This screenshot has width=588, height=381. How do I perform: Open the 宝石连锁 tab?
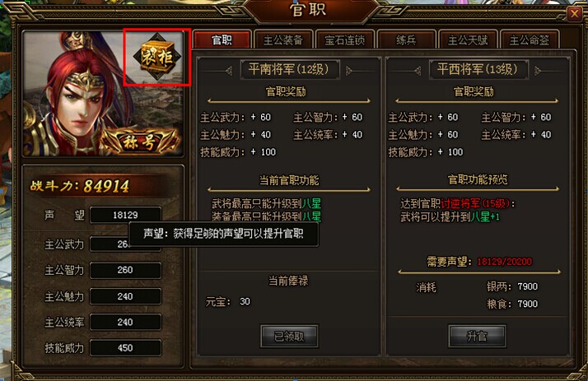point(344,39)
